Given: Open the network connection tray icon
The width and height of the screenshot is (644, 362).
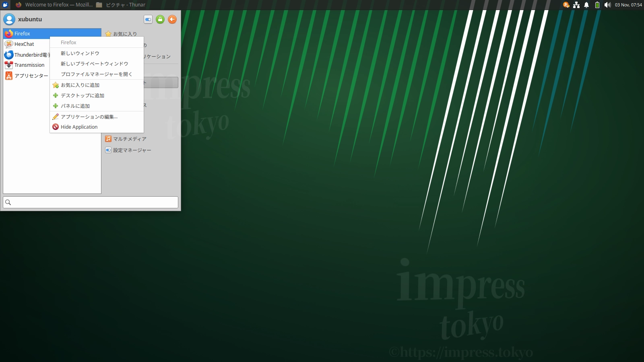Looking at the screenshot, I should (x=576, y=5).
